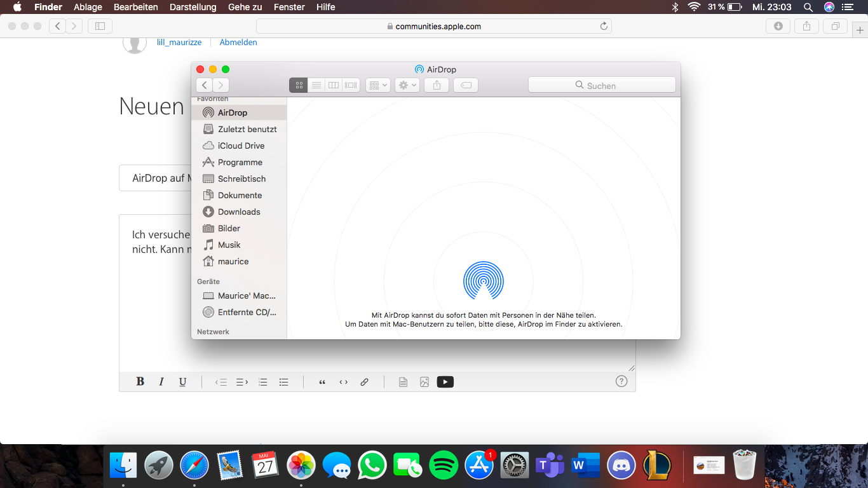Select Downloads in the Finder sidebar
Screen dimensions: 868x488
[239, 212]
